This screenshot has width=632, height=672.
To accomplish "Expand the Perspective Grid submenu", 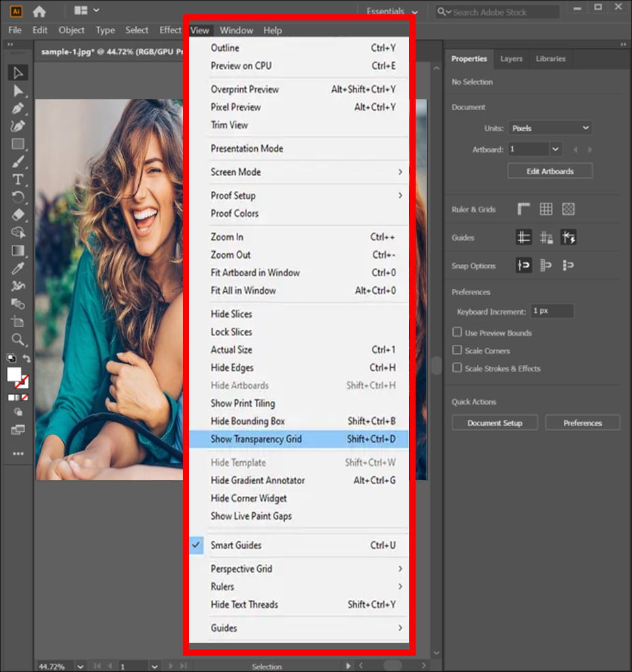I will click(299, 569).
